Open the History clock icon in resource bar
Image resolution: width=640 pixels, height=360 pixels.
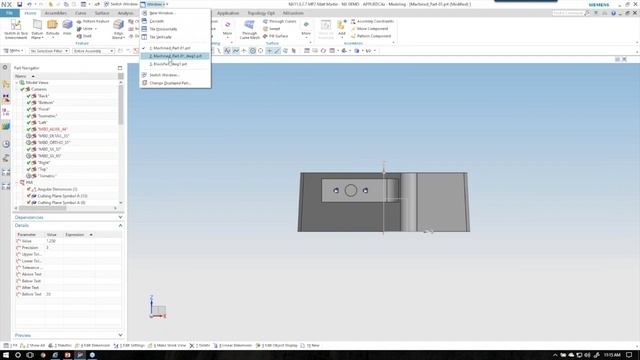click(x=6, y=144)
